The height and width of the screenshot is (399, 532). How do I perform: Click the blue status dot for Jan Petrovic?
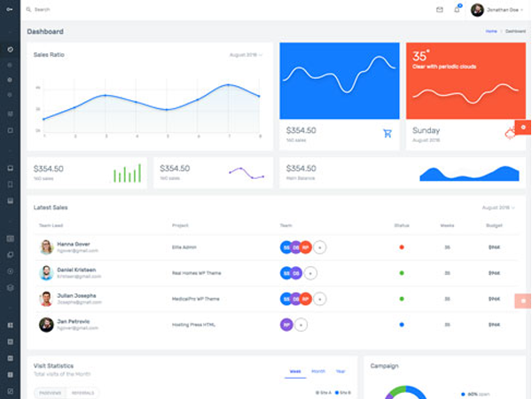(x=402, y=325)
